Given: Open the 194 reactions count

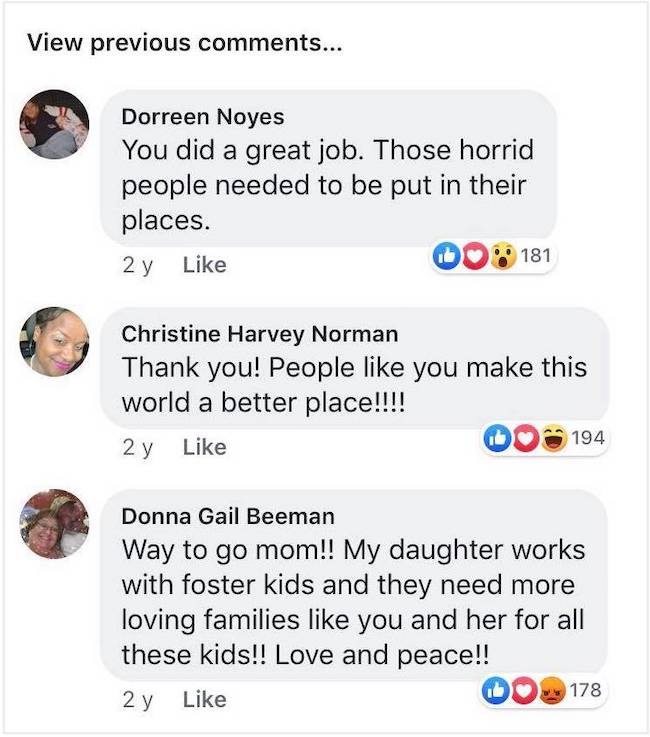Looking at the screenshot, I should click(585, 438).
